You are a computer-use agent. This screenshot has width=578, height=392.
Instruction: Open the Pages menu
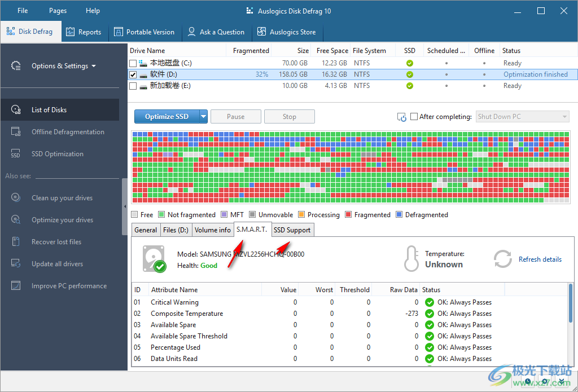coord(58,11)
